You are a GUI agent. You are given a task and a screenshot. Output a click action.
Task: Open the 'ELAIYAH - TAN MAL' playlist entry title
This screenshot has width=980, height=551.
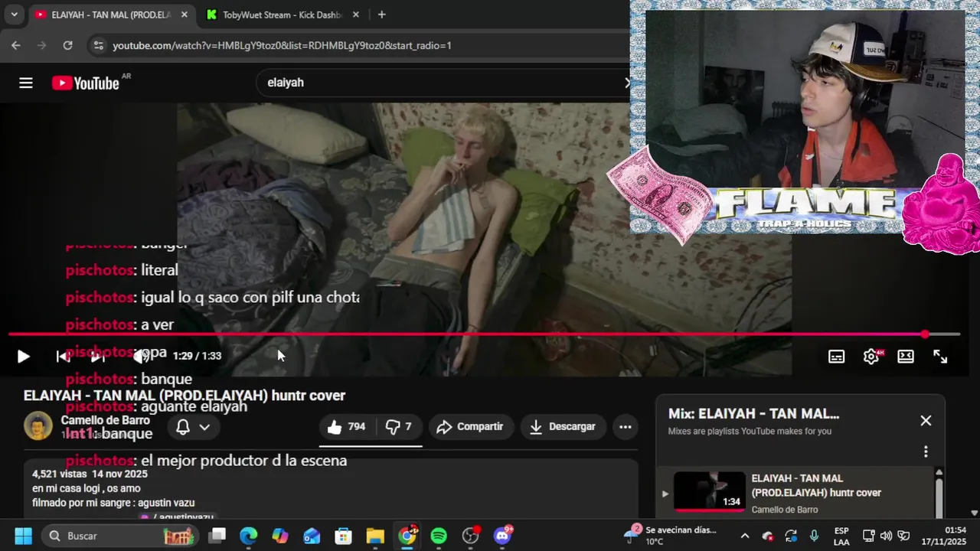click(x=816, y=485)
